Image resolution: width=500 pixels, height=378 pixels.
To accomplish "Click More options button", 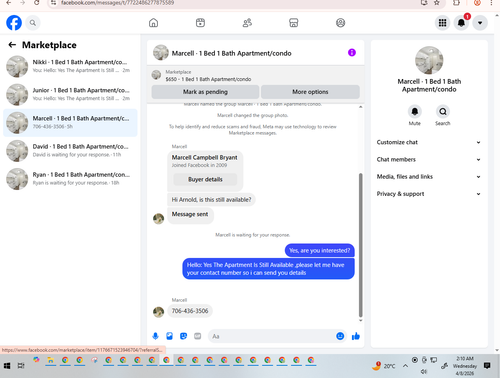I will click(310, 92).
